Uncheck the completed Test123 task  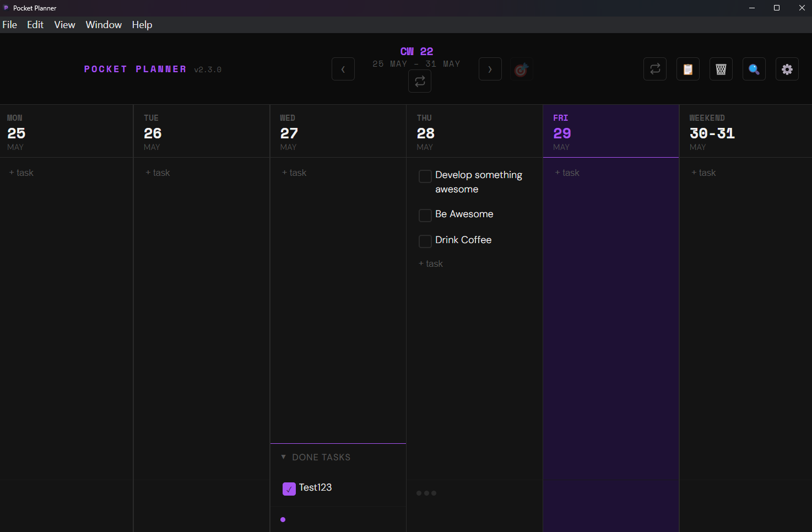(289, 489)
